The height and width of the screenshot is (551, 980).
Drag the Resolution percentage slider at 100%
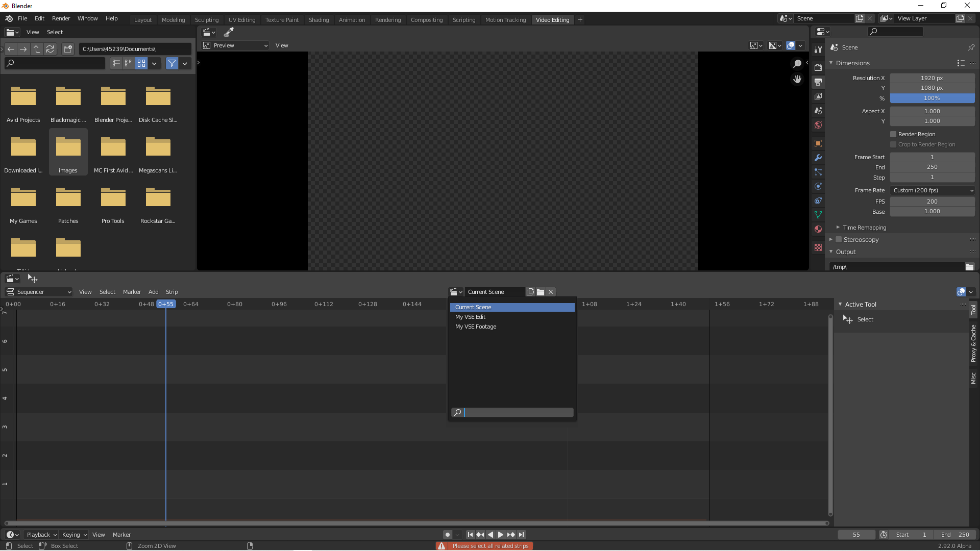pos(932,97)
